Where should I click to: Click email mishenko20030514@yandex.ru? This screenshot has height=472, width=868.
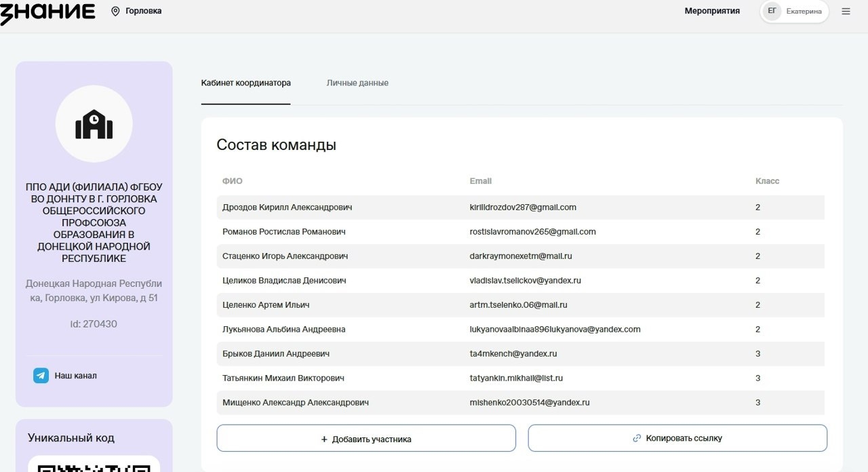click(529, 402)
